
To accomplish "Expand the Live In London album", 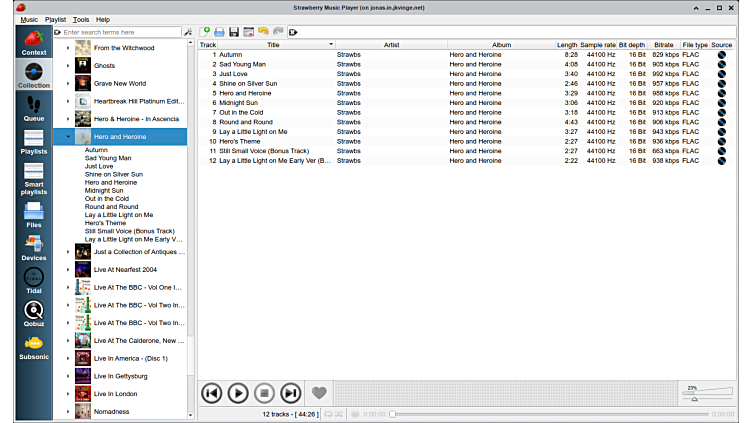I will click(x=68, y=394).
